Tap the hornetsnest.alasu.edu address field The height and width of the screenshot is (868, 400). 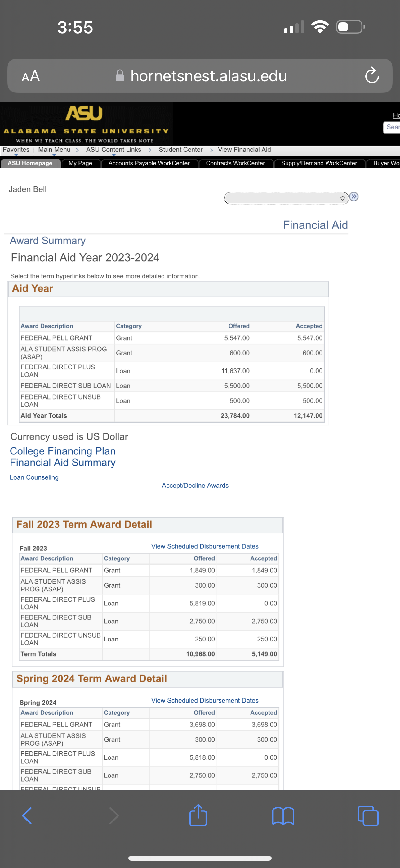200,76
